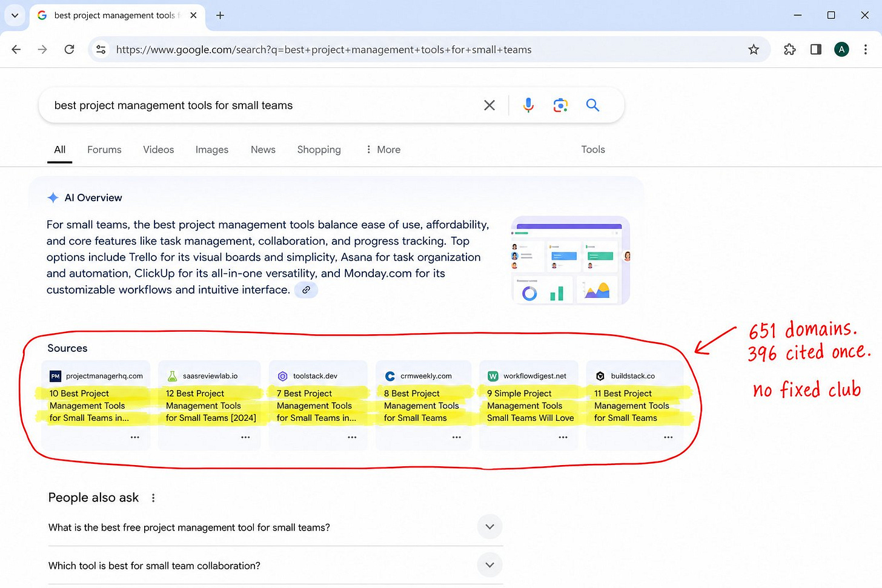The image size is (882, 588).
Task: Click the 'People also ask' heading
Action: [93, 498]
